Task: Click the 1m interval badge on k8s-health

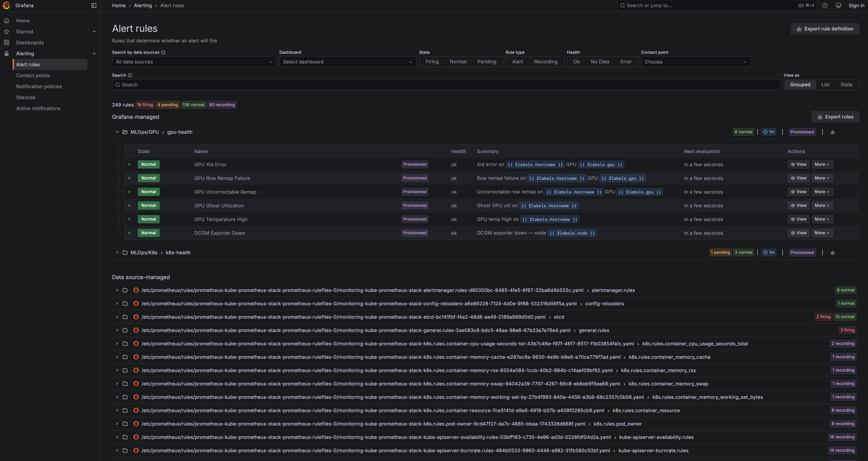Action: click(769, 253)
